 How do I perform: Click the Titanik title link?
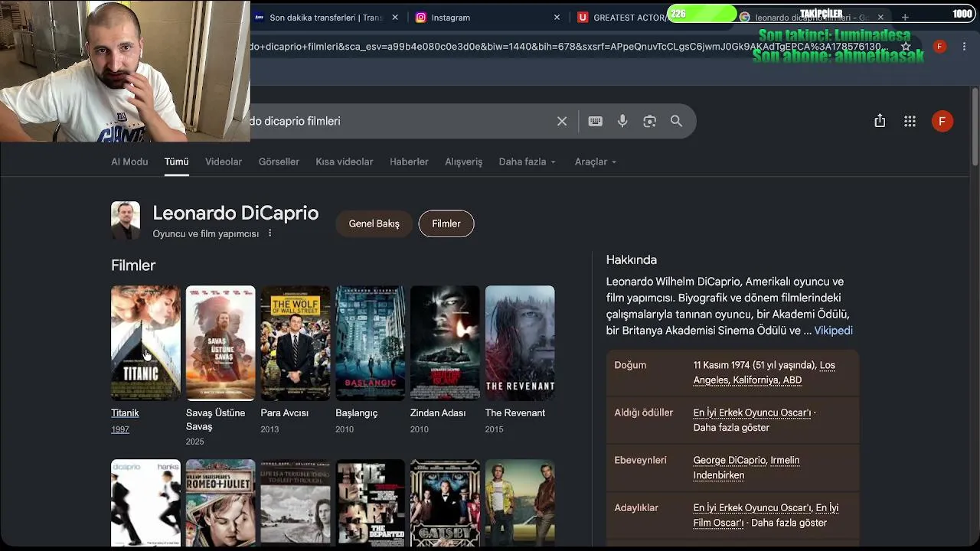[x=125, y=412]
